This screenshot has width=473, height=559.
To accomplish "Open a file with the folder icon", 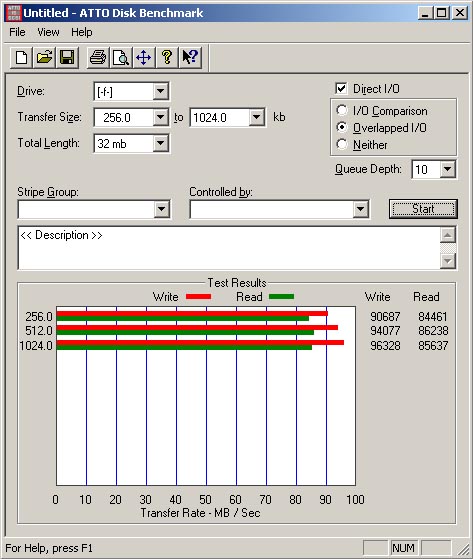I will (x=44, y=57).
